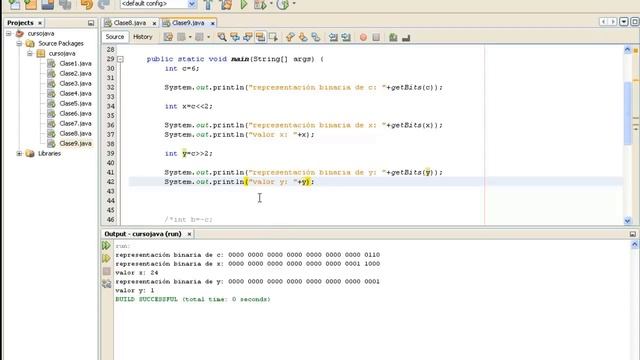Click the editor Forward navigation icon
This screenshot has width=640, height=360.
199,37
